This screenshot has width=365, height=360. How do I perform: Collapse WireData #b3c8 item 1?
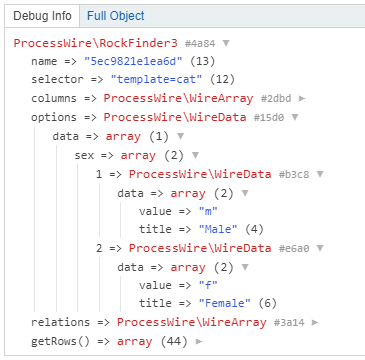320,174
